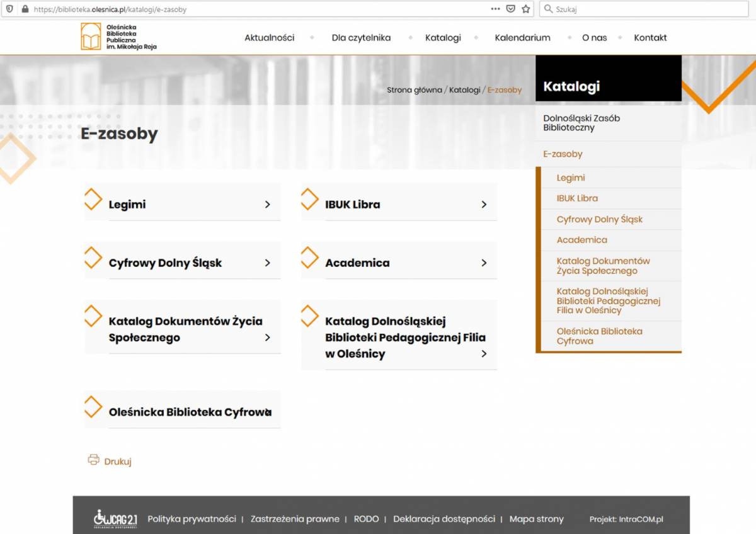Click the magnifier icon in search box
The image size is (756, 534).
tap(548, 9)
